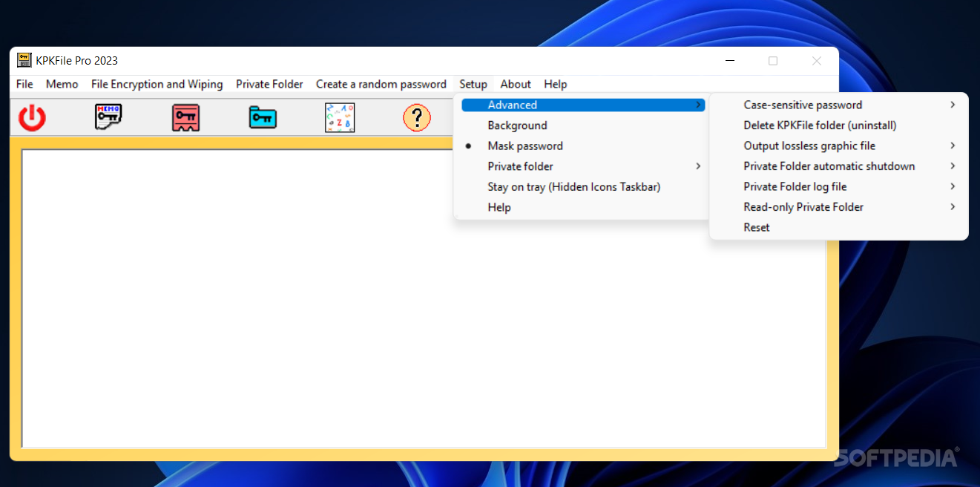
Task: Click the question mark help icon
Action: coord(417,117)
